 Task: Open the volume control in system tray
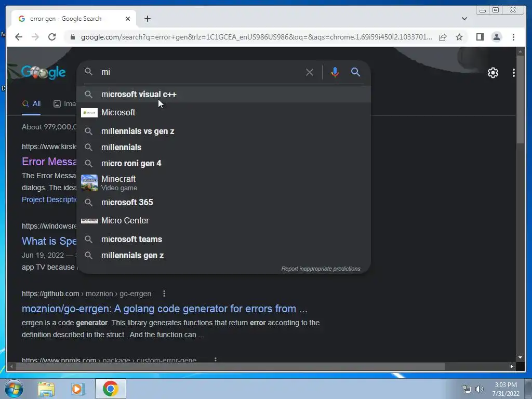[480, 389]
